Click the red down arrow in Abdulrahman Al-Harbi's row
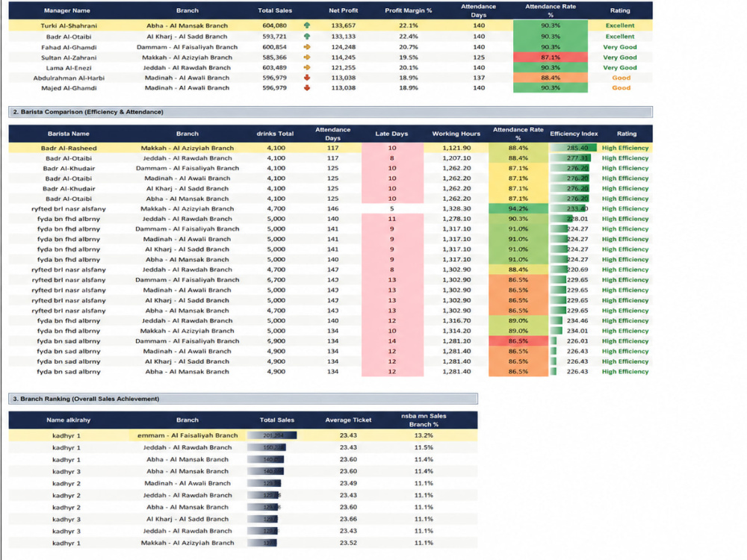 point(307,78)
